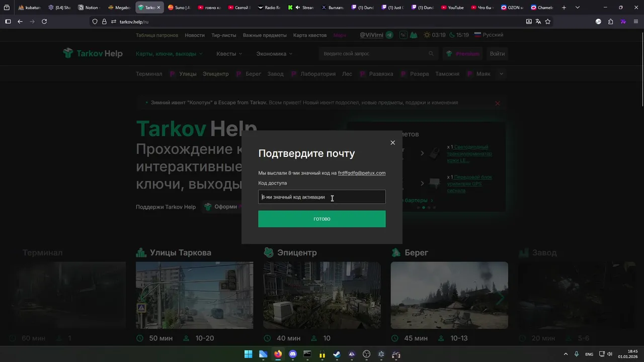
Task: Open the Premium button
Action: [462, 54]
